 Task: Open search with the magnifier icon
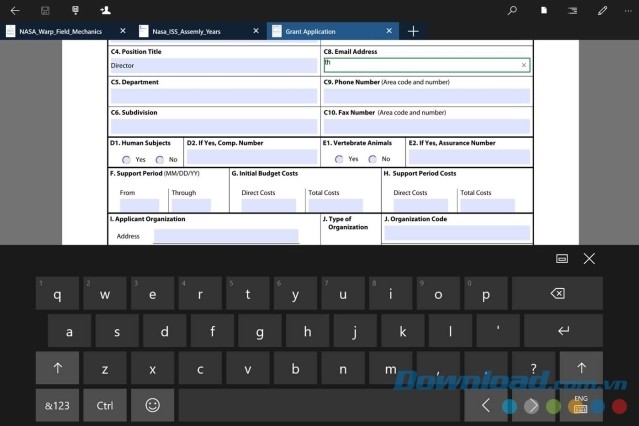point(512,11)
